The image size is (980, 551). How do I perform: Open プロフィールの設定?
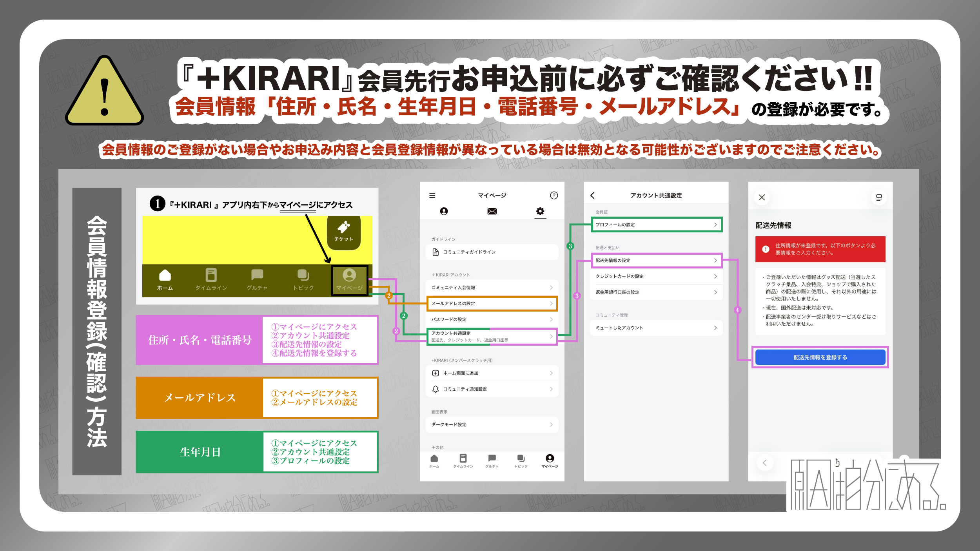(657, 225)
